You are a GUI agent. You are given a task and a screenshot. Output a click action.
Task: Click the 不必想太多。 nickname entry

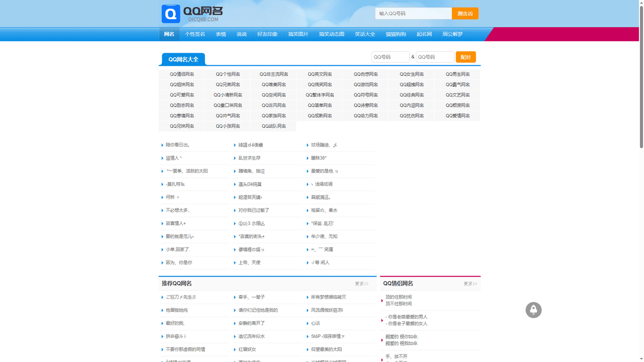178,210
